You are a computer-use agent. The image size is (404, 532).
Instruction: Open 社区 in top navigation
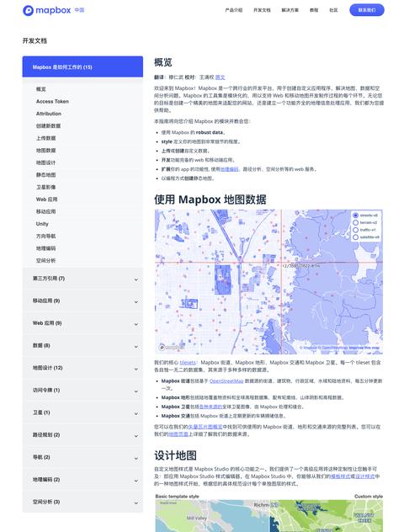tap(333, 10)
